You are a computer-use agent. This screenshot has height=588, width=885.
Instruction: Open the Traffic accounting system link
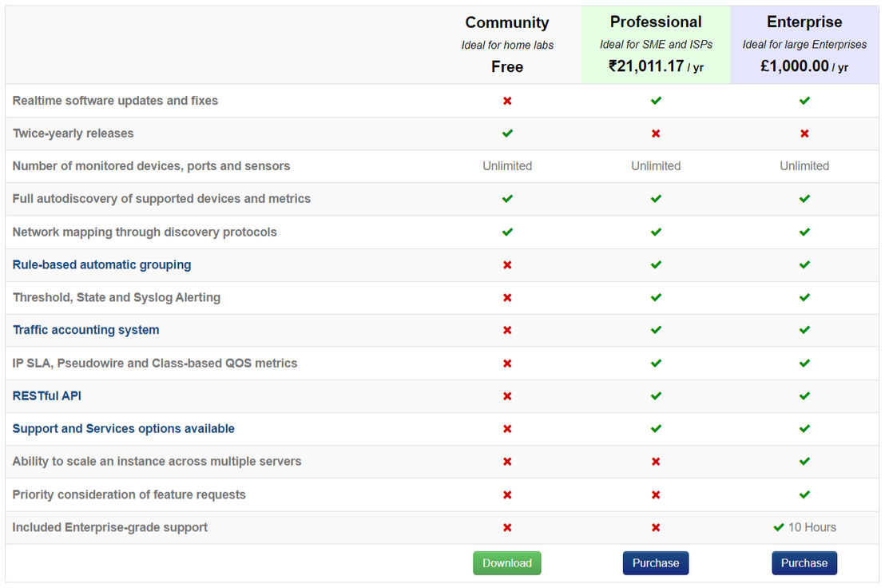tap(85, 330)
